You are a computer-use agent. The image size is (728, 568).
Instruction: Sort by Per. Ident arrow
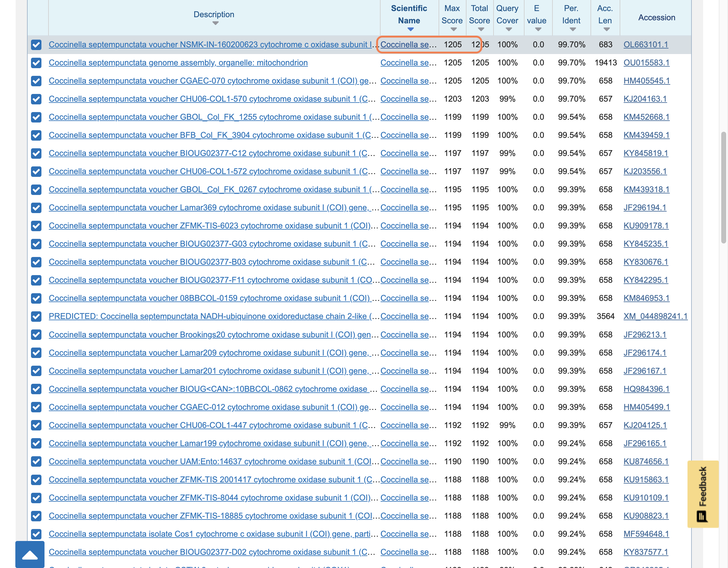tap(573, 30)
